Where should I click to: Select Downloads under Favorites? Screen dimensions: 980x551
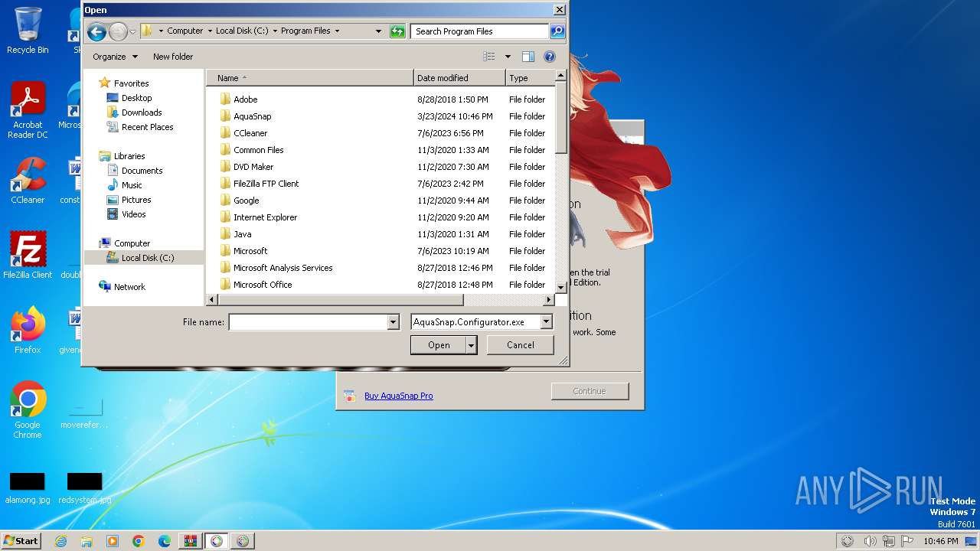(x=142, y=112)
